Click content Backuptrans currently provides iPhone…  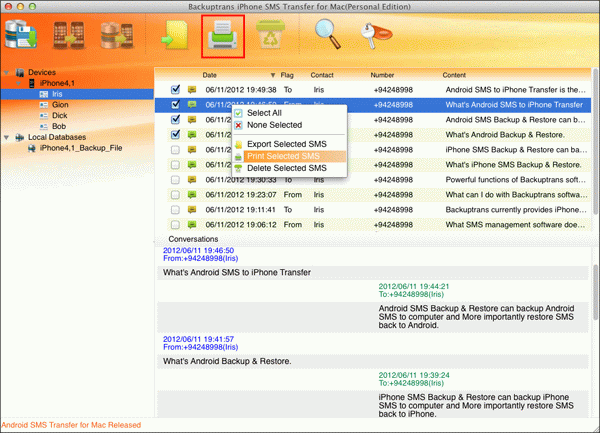point(516,210)
